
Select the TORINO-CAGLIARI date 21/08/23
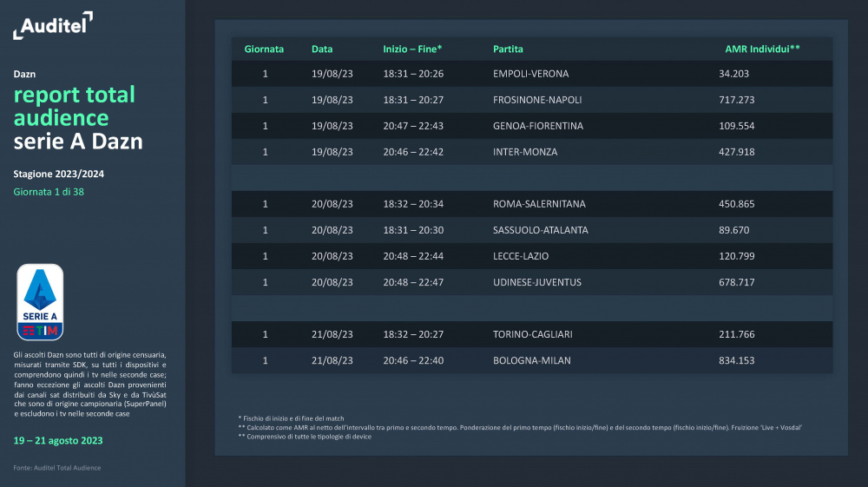[x=332, y=334]
